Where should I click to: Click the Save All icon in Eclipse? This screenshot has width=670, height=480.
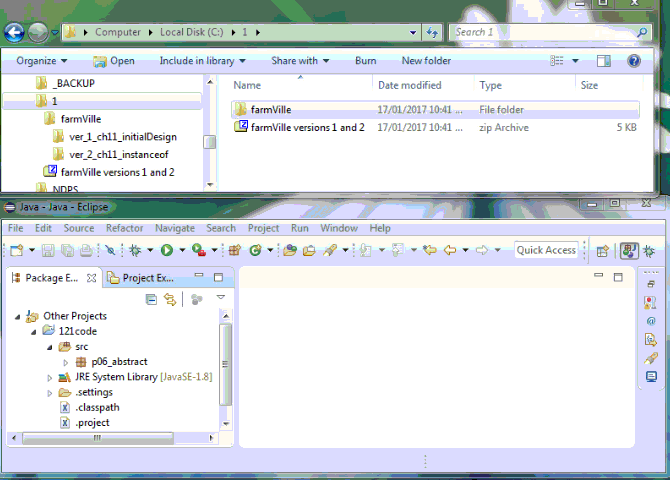tap(67, 250)
